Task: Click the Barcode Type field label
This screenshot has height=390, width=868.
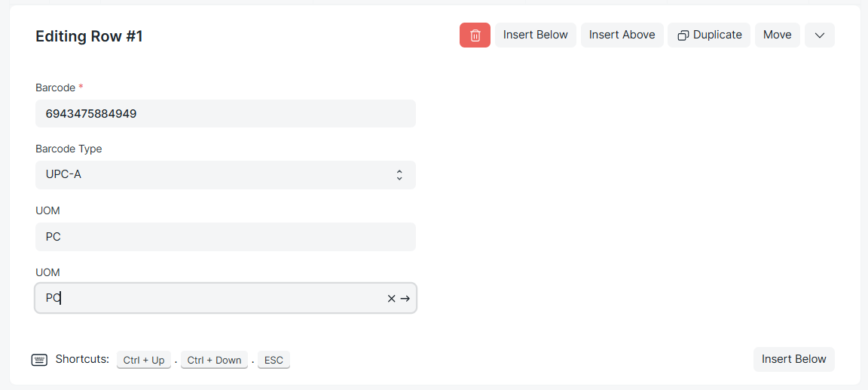Action: point(69,149)
